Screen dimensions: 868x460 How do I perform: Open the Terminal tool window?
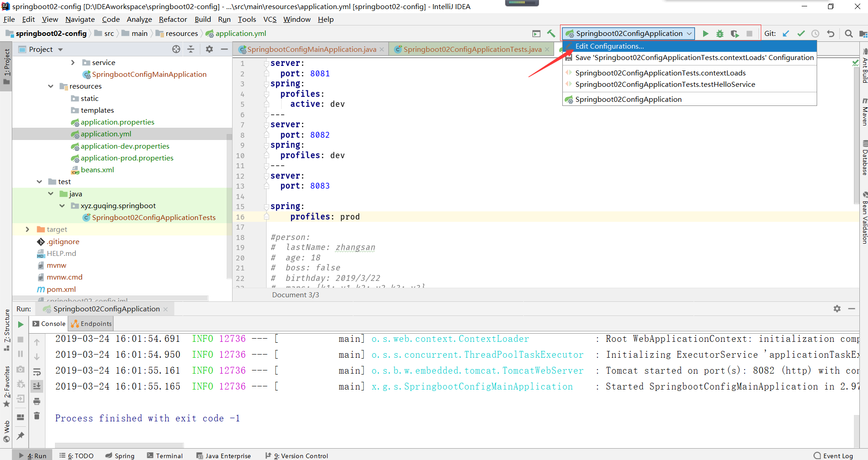[165, 455]
